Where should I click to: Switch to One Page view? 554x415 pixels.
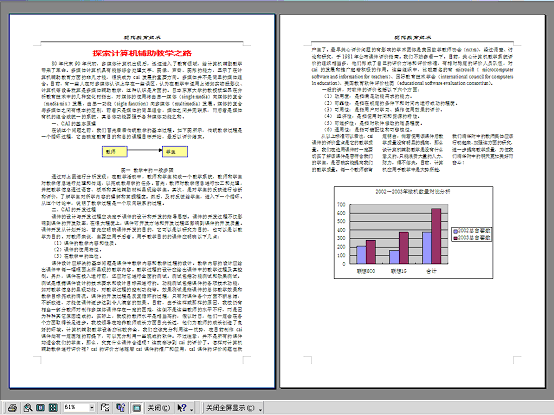pos(40,408)
